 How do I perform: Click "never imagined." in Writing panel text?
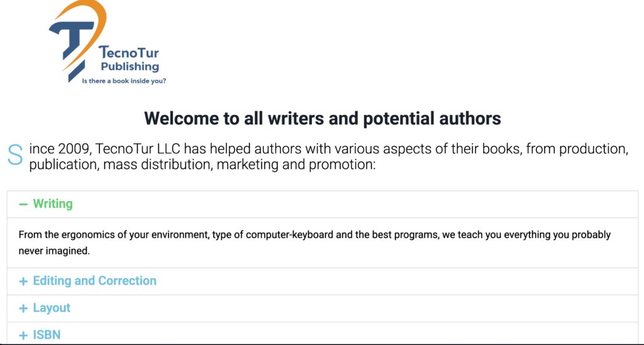tap(55, 251)
